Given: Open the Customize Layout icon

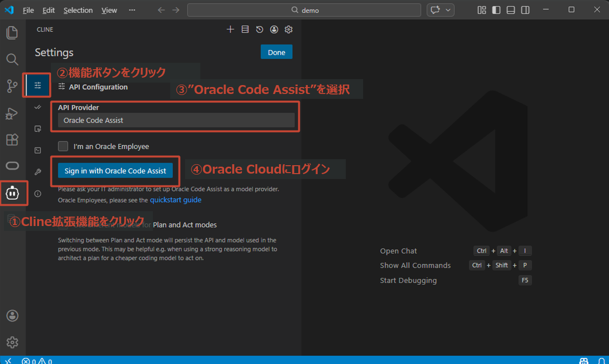Looking at the screenshot, I should pyautogui.click(x=481, y=10).
